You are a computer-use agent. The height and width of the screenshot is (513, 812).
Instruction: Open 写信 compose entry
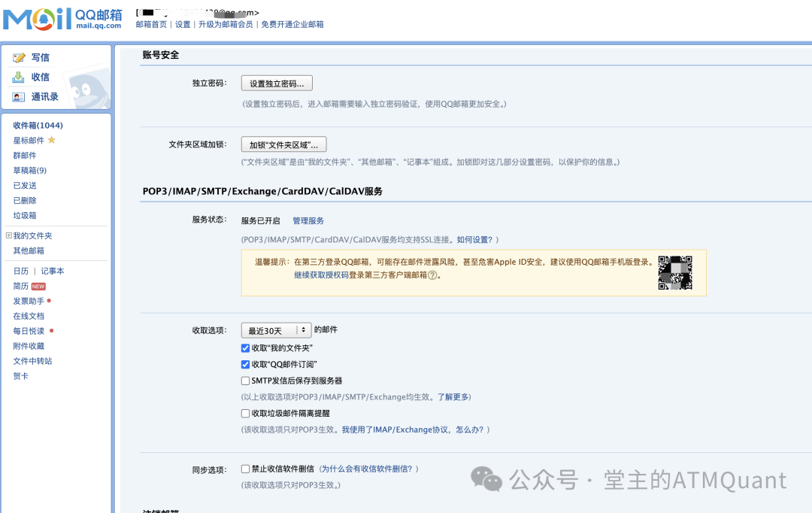tap(41, 57)
